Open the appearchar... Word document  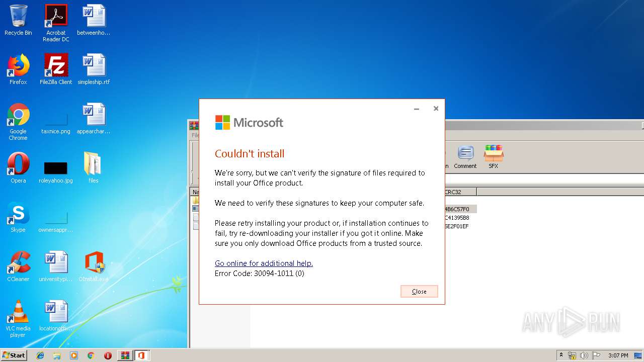tap(94, 119)
